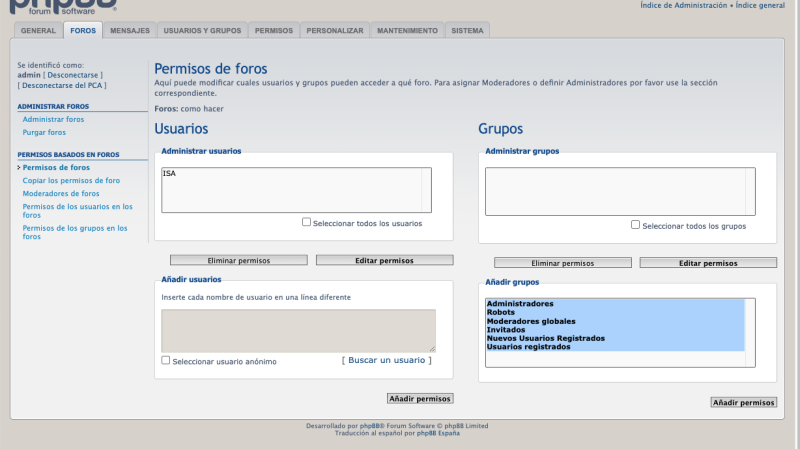Open phpBB España footer link
800x449 pixels.
coord(438,433)
